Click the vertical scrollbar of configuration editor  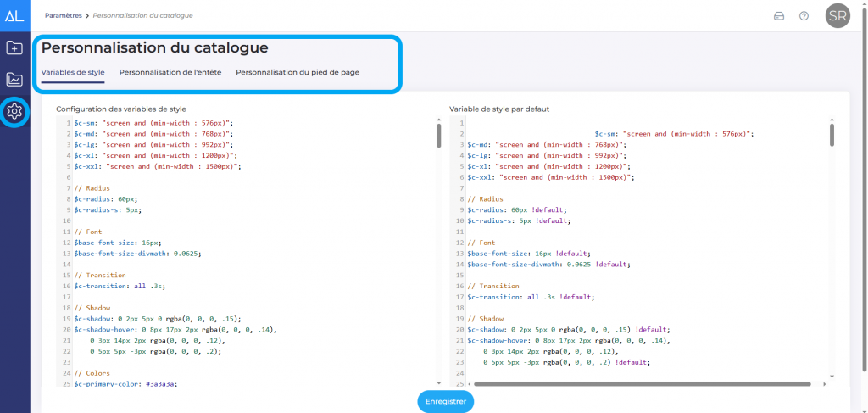point(438,136)
